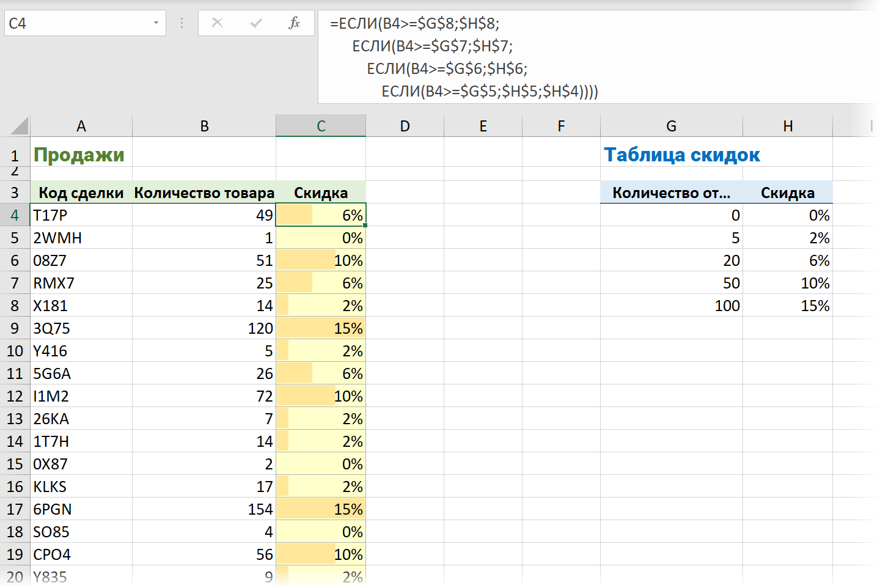Select cell with deal code 08Z7

(x=81, y=260)
